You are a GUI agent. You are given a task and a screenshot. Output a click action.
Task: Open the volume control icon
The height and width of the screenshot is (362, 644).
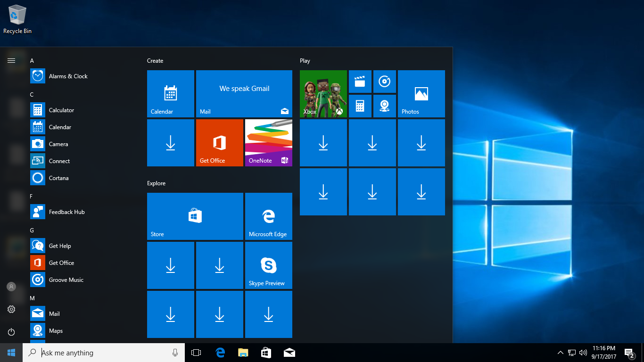(x=583, y=353)
